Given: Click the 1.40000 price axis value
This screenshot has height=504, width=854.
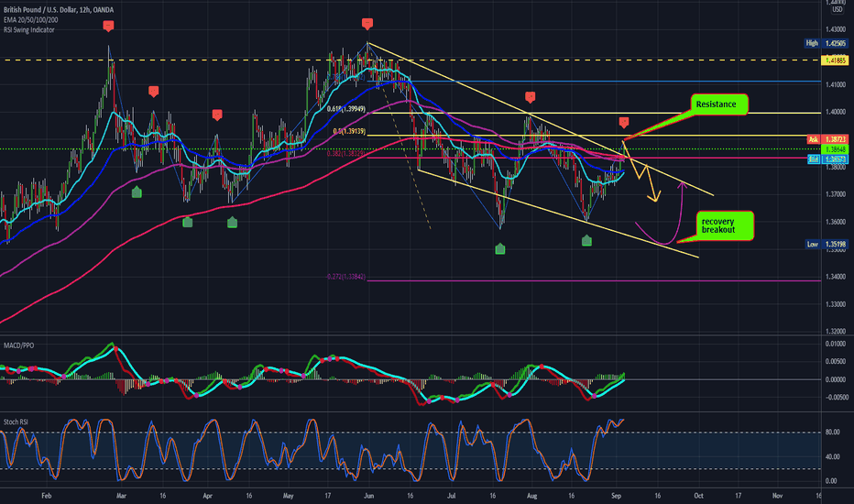Looking at the screenshot, I should pos(835,112).
